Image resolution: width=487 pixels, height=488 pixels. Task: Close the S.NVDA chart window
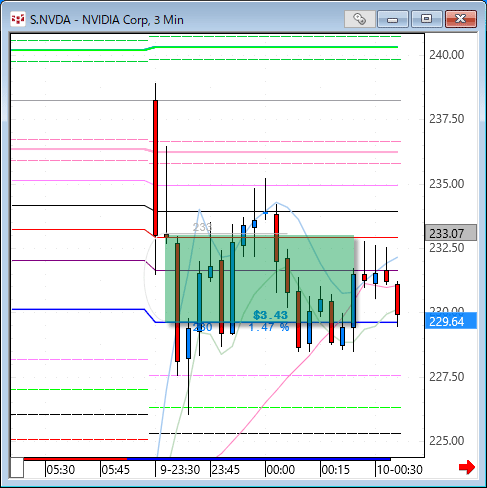tap(461, 19)
